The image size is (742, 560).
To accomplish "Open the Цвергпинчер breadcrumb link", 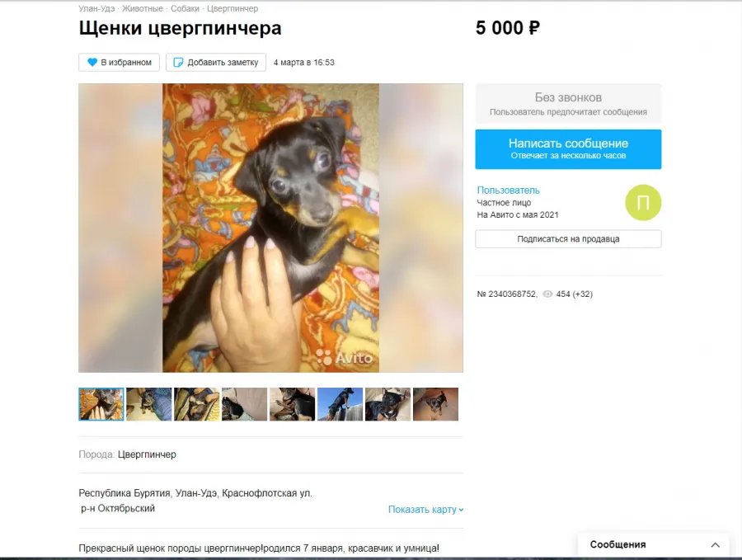I will 232,8.
